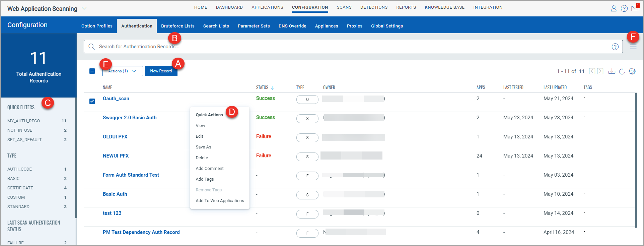
Task: Click the New Record button
Action: point(161,71)
